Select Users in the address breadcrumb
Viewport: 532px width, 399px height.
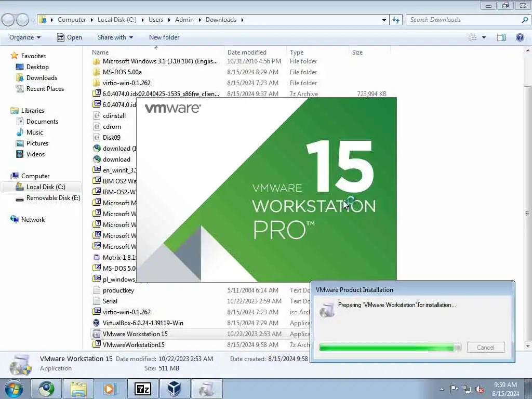coord(156,20)
